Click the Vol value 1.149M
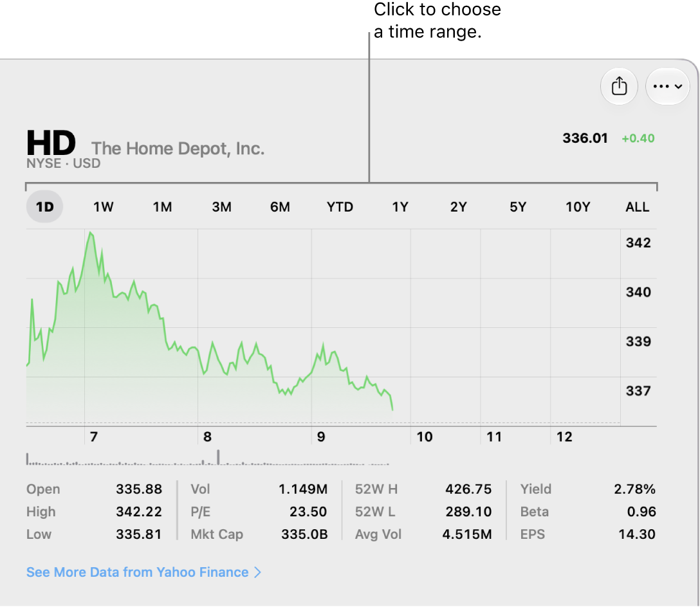 pyautogui.click(x=303, y=489)
